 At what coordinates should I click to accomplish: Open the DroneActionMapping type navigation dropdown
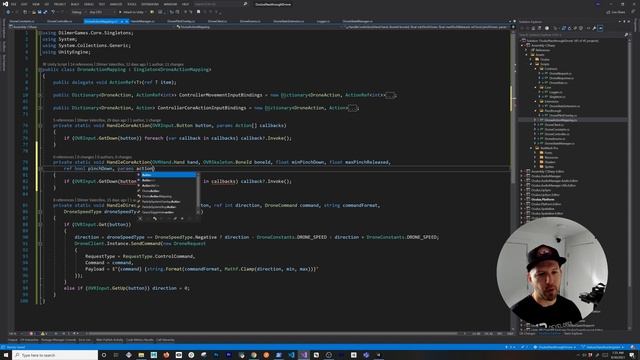[260, 27]
